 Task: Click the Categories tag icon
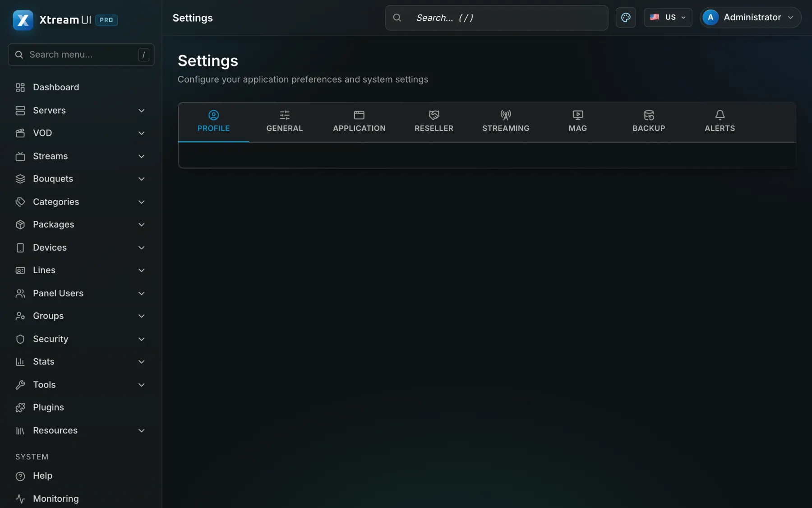(20, 202)
